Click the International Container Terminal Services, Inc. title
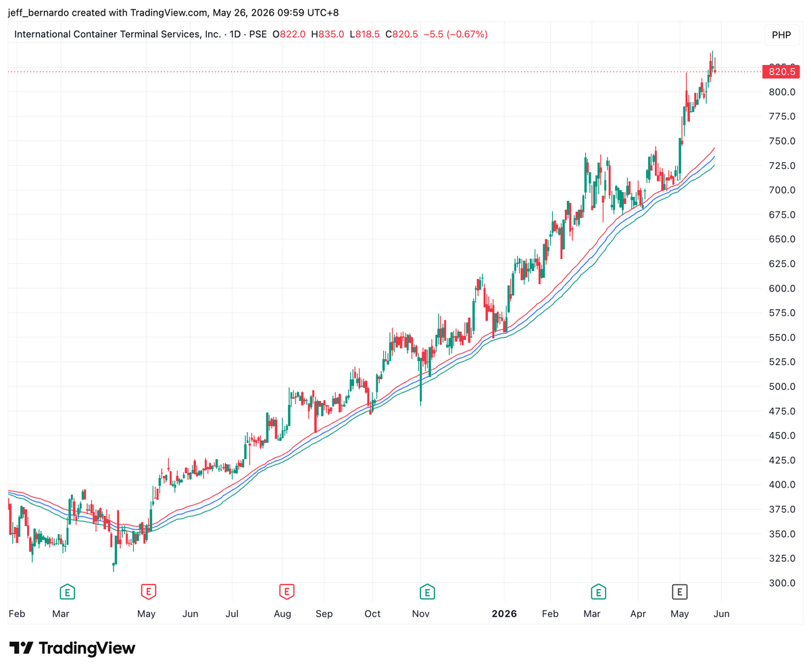 pyautogui.click(x=118, y=34)
